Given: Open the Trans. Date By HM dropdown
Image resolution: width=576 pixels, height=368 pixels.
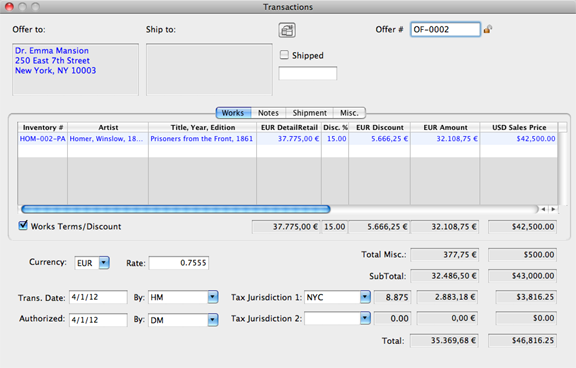Looking at the screenshot, I should (x=213, y=297).
